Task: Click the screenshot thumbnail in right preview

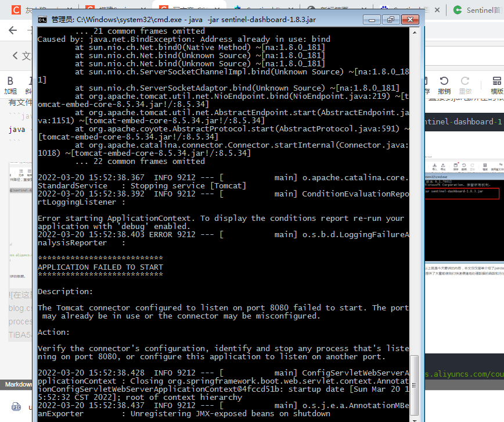Action: tap(465, 211)
